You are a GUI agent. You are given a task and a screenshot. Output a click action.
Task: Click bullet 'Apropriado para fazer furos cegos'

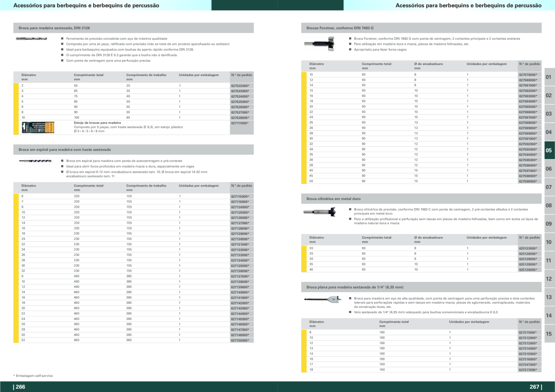pyautogui.click(x=380, y=50)
